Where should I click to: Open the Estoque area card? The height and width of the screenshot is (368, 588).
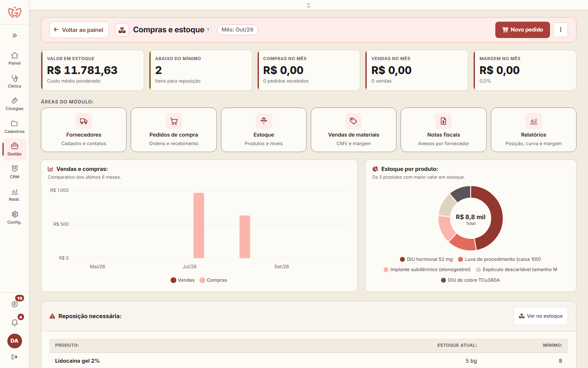click(x=264, y=130)
